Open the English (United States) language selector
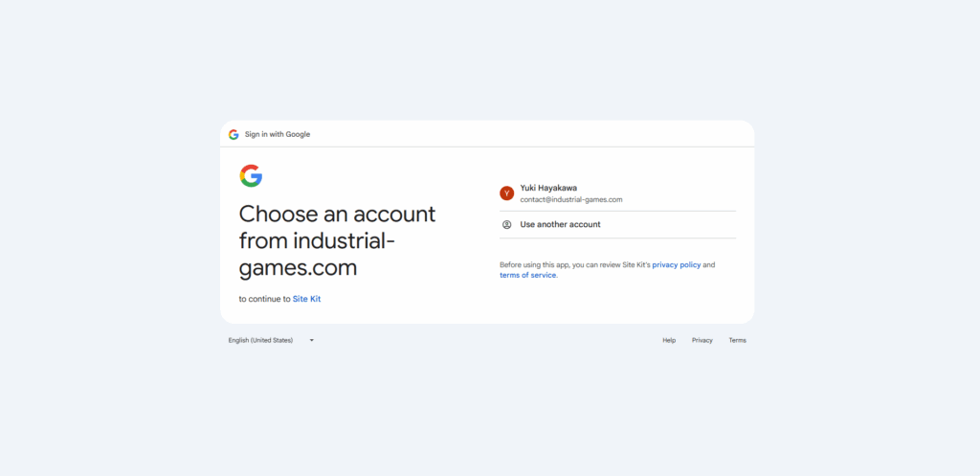980x476 pixels. [260, 340]
